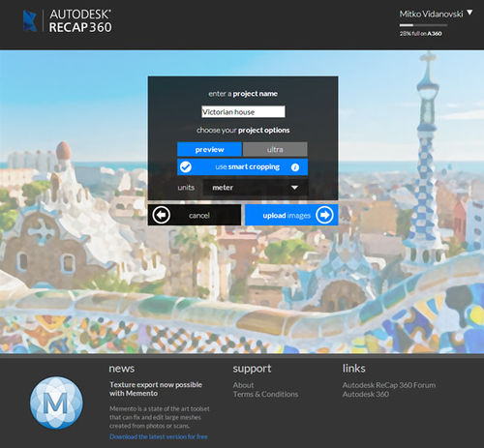Expand the Mitko Vidanovski user menu arrow
The height and width of the screenshot is (448, 484).
pos(469,13)
